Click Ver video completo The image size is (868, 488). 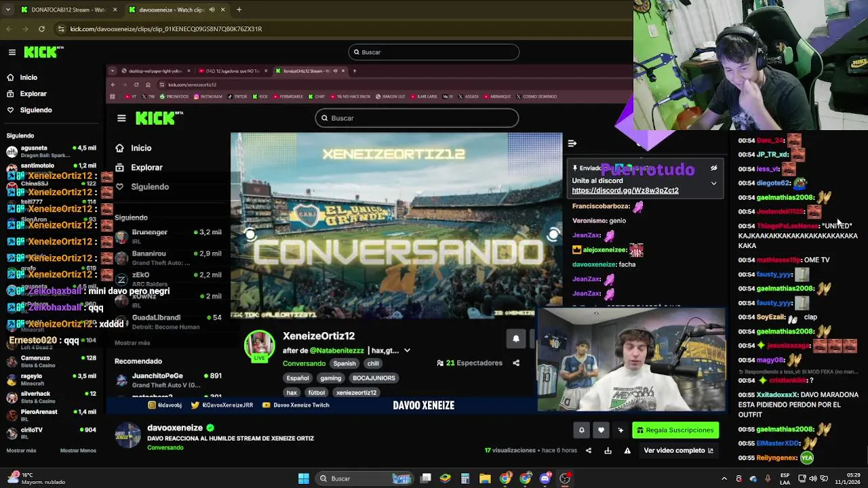point(678,451)
